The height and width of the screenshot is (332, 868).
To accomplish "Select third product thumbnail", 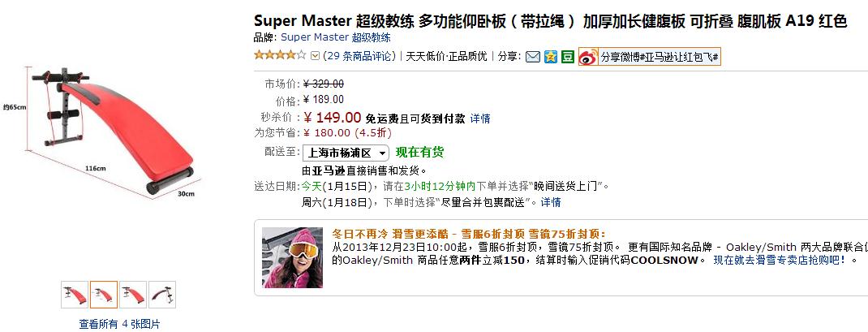I will [x=133, y=295].
